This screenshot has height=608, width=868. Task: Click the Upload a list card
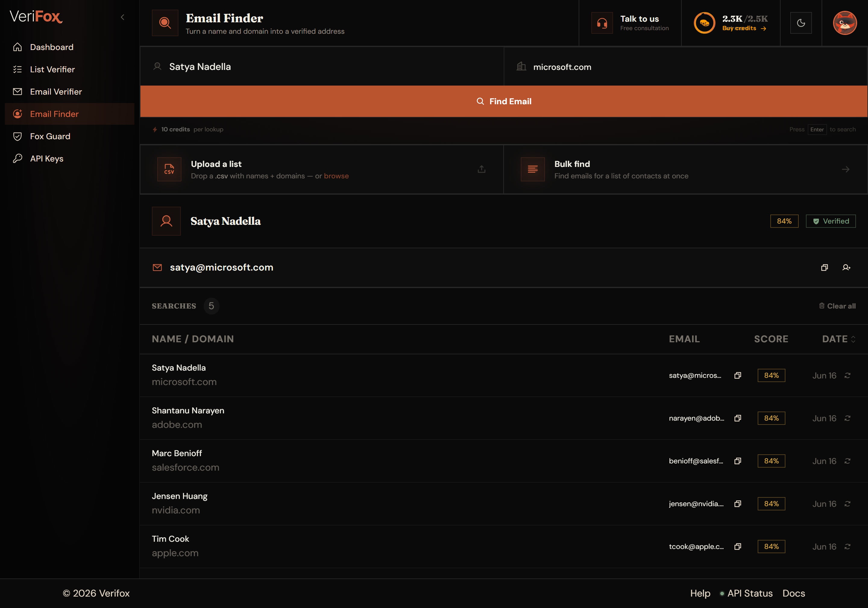click(x=322, y=169)
